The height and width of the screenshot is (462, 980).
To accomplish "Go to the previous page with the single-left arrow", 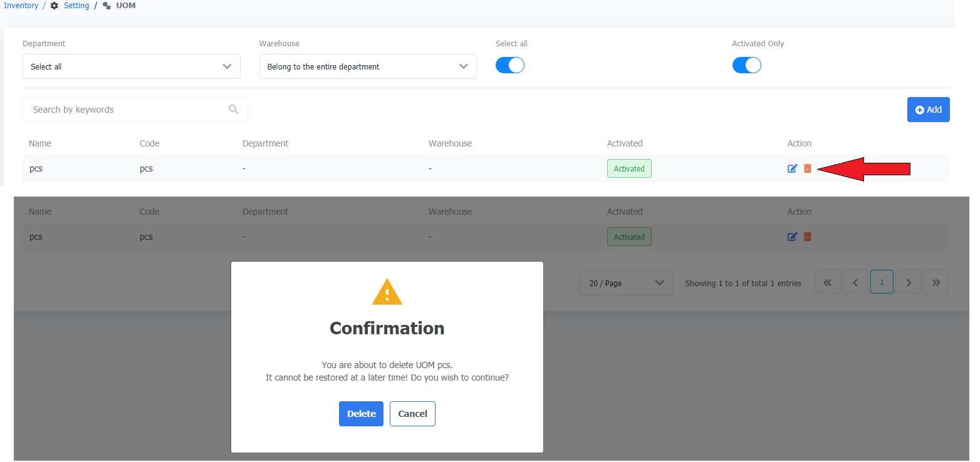I will pyautogui.click(x=855, y=282).
